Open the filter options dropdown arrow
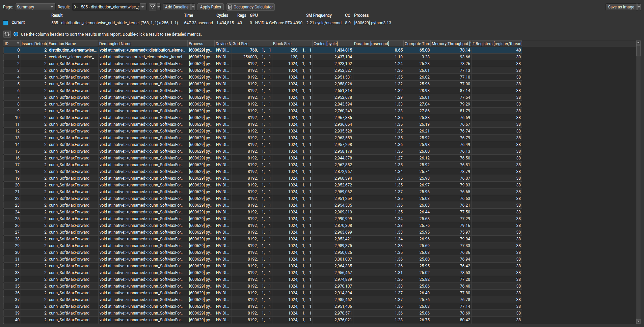 pyautogui.click(x=159, y=7)
